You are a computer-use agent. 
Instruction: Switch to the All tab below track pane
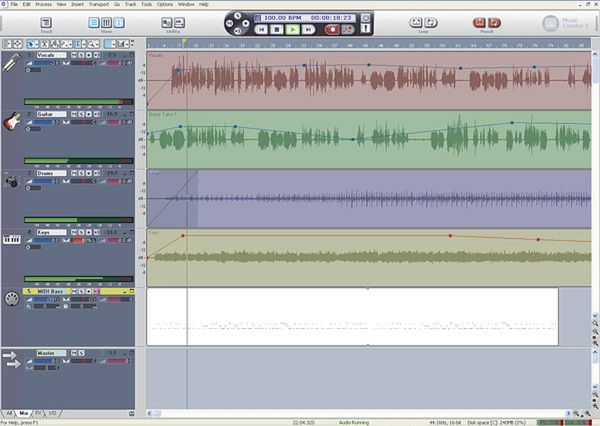point(9,413)
